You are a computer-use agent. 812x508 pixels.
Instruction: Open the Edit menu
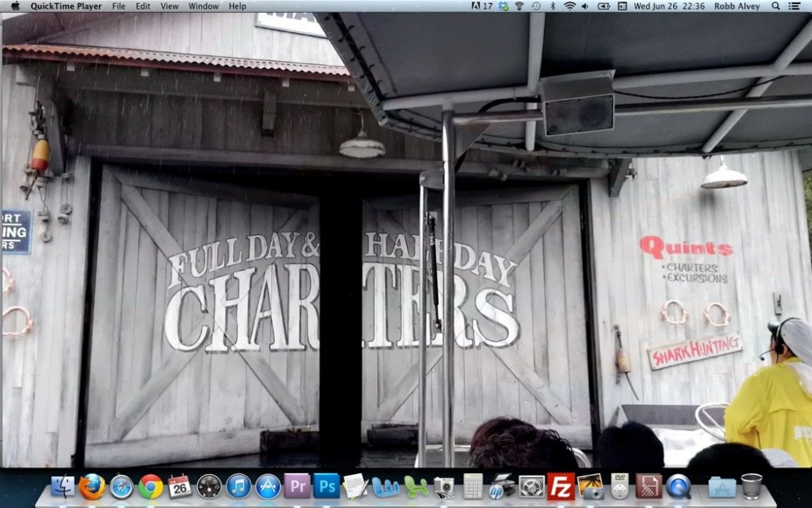pyautogui.click(x=143, y=6)
